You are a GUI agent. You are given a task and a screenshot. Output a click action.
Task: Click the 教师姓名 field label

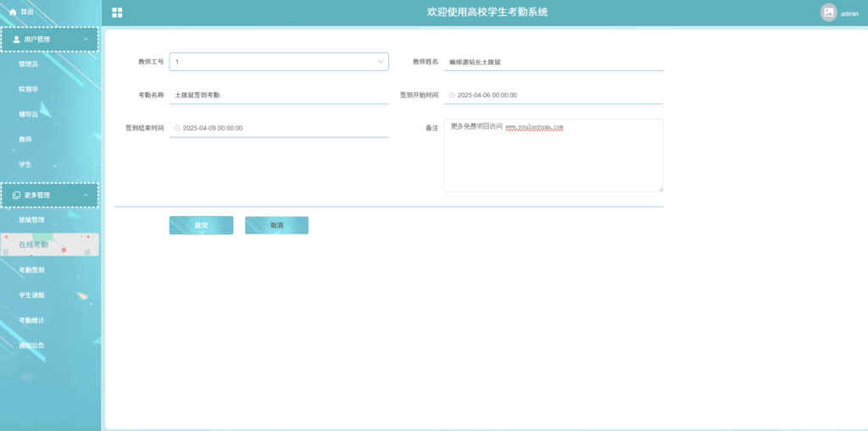(x=426, y=62)
